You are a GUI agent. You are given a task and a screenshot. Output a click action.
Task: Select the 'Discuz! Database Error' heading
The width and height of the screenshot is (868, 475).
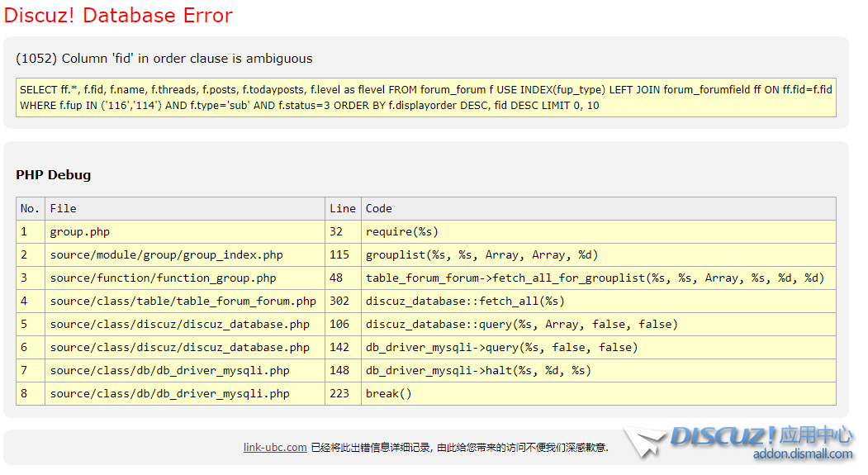click(x=118, y=15)
